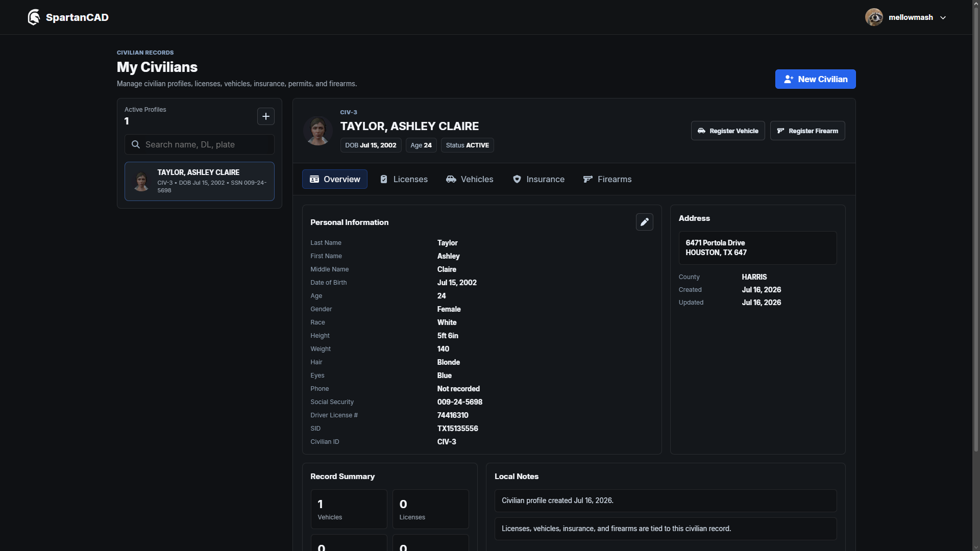Click the Height value 5ft 6in

pos(448,336)
